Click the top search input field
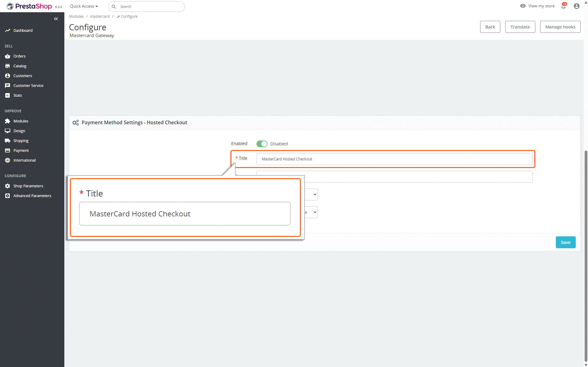Image resolution: width=588 pixels, height=367 pixels. [146, 6]
